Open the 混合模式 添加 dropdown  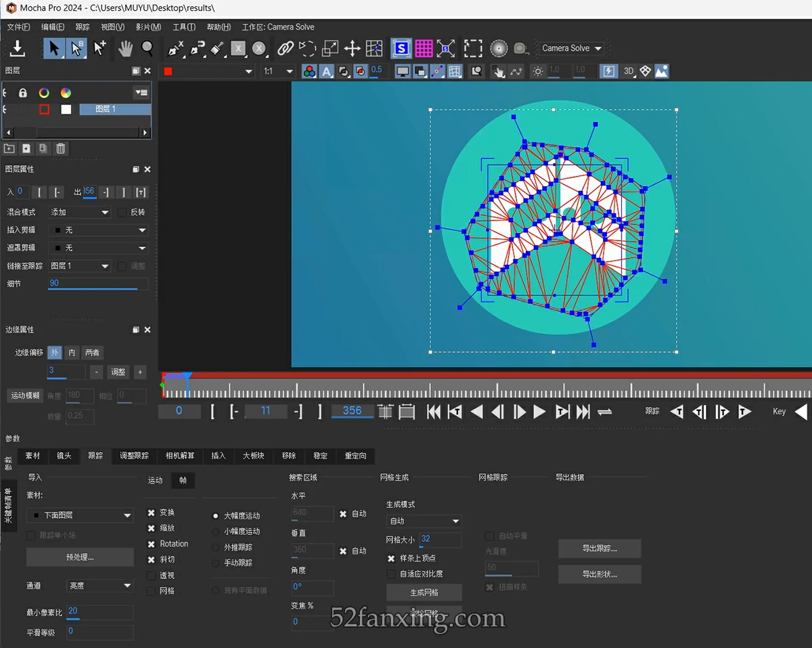coord(80,212)
